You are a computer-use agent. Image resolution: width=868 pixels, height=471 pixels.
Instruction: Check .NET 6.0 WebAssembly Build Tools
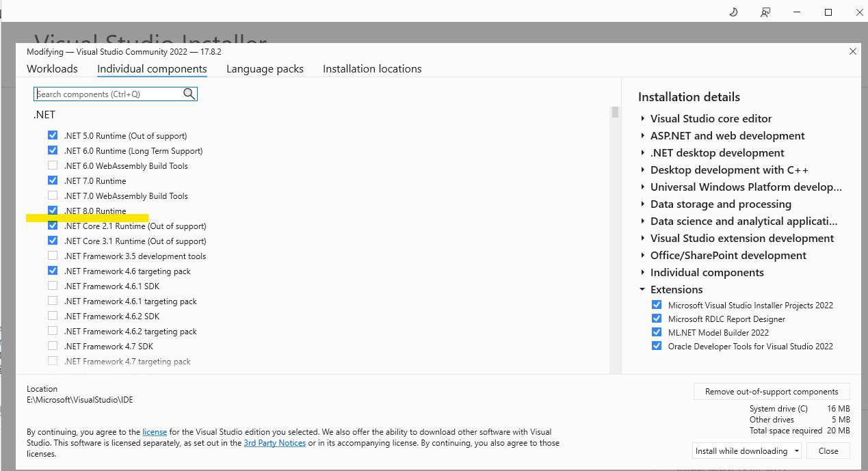[53, 165]
